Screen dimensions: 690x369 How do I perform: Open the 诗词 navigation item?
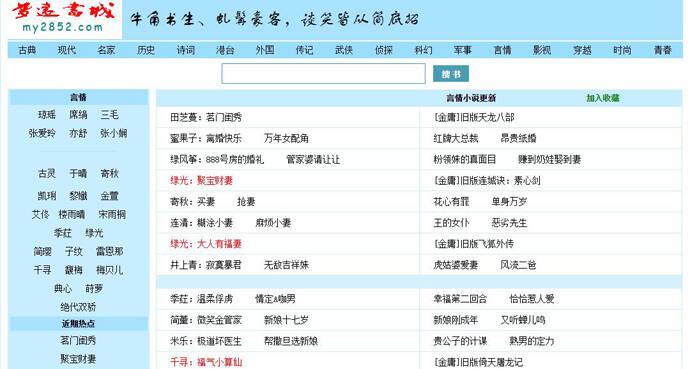(186, 50)
